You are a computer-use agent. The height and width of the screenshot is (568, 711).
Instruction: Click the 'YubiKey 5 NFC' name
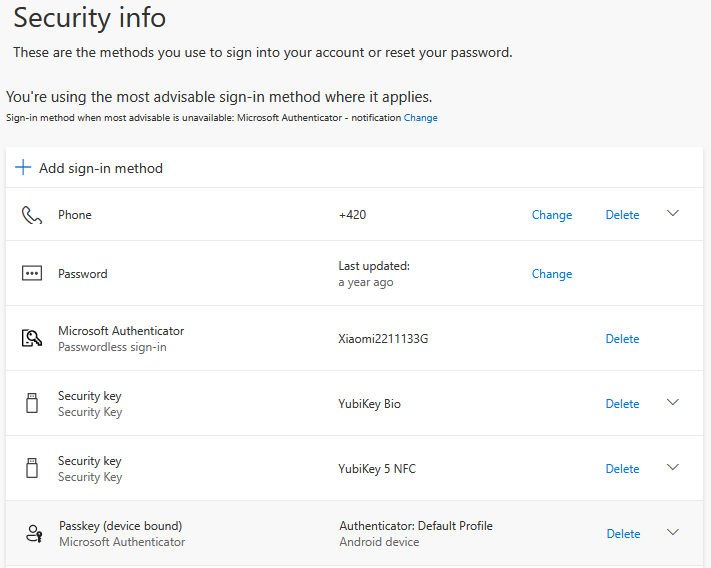pyautogui.click(x=377, y=469)
